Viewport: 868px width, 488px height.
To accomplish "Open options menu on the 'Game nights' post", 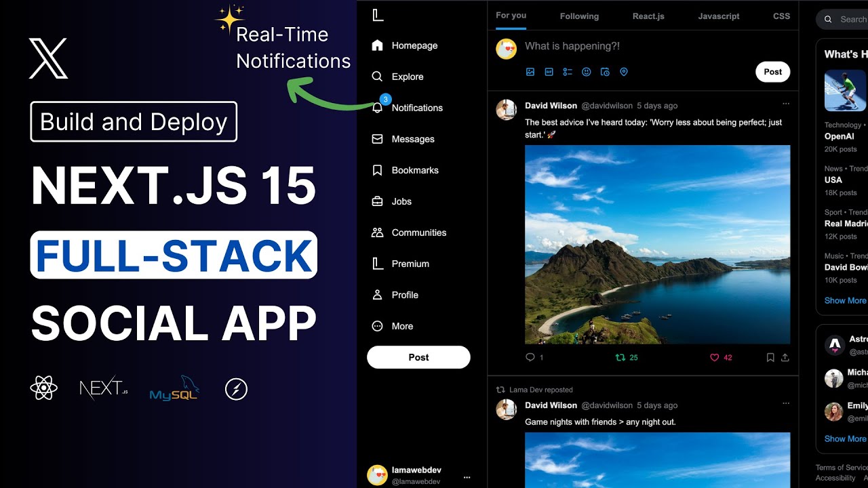I will (x=786, y=403).
